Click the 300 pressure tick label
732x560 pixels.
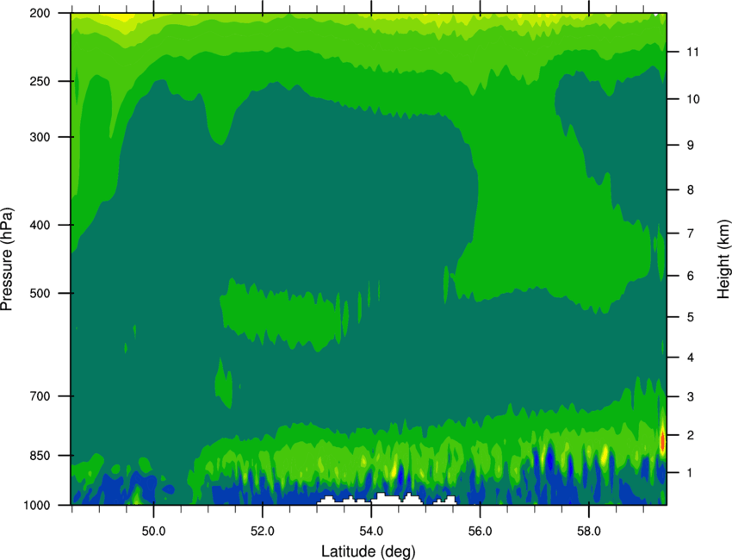[x=40, y=137]
